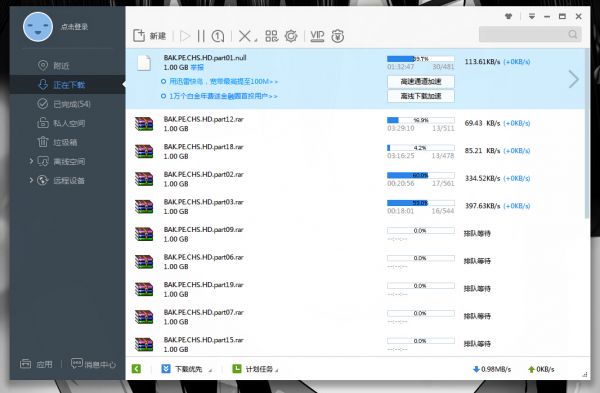Click the RAR icon of part09
This screenshot has width=600, height=393.
click(x=144, y=234)
